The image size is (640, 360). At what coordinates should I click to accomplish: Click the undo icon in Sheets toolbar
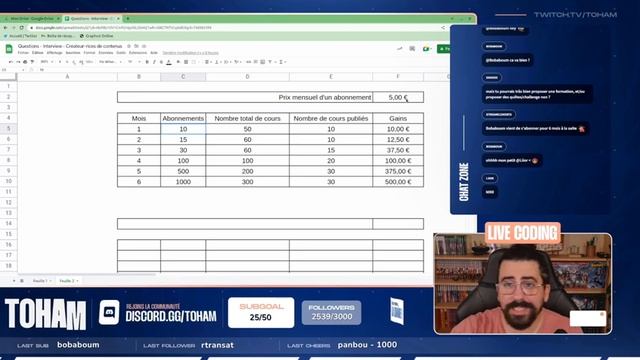[11, 62]
